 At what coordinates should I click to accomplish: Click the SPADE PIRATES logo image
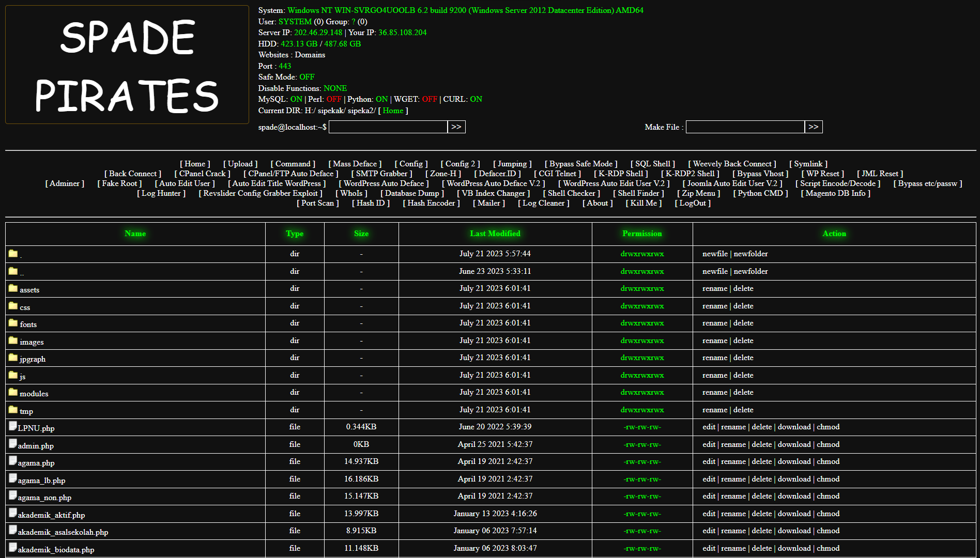(x=127, y=65)
